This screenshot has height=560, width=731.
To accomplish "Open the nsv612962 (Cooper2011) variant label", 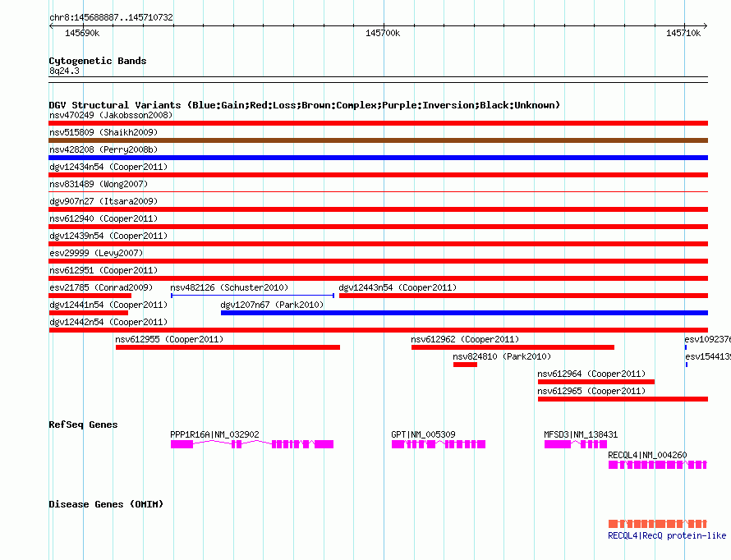I will tap(465, 339).
